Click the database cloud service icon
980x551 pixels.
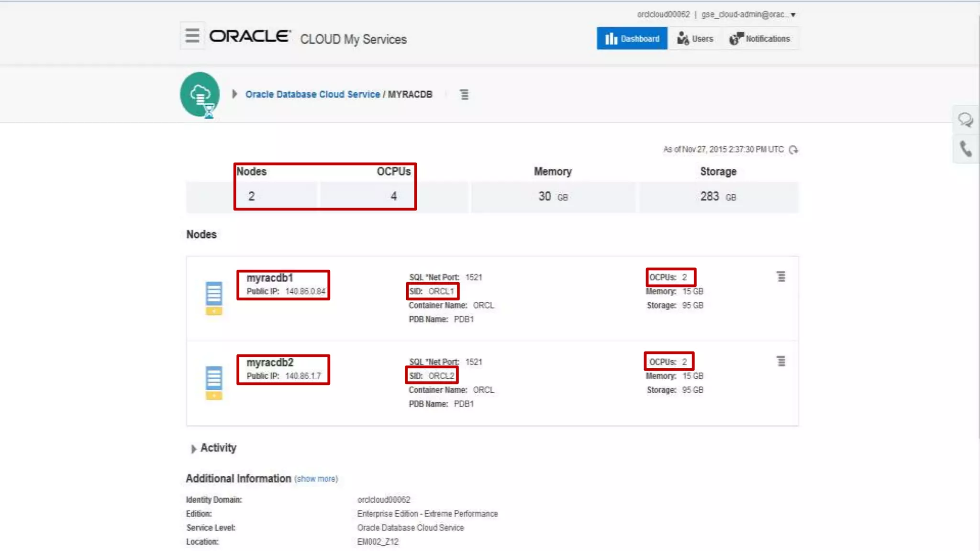click(200, 95)
